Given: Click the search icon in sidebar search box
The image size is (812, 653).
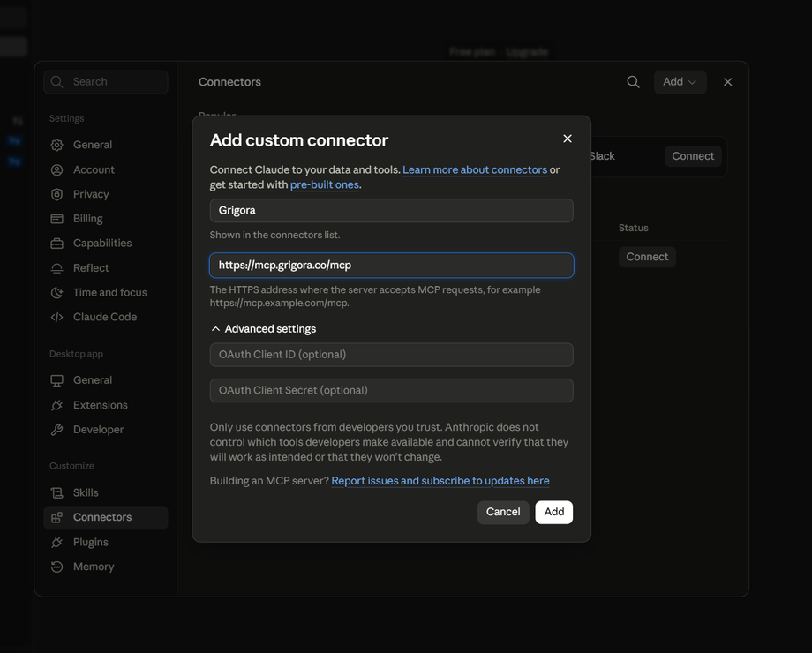Looking at the screenshot, I should point(57,82).
